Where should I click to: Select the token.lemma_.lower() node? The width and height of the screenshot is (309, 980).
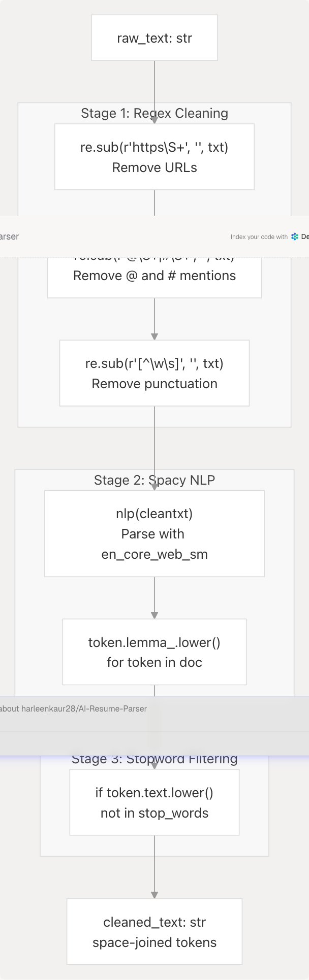click(x=154, y=652)
